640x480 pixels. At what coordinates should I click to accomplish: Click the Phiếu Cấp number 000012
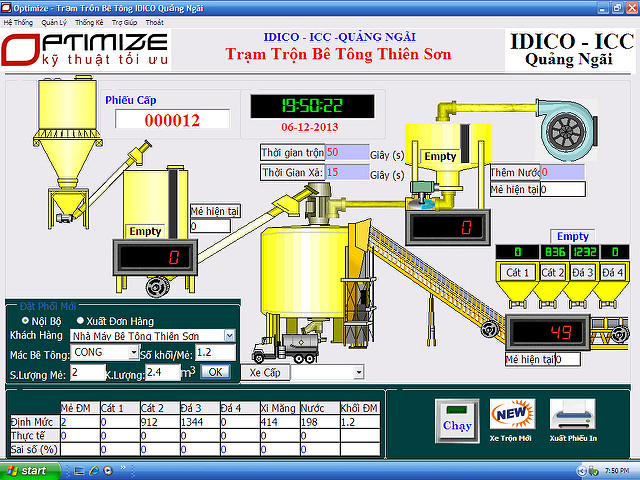172,120
